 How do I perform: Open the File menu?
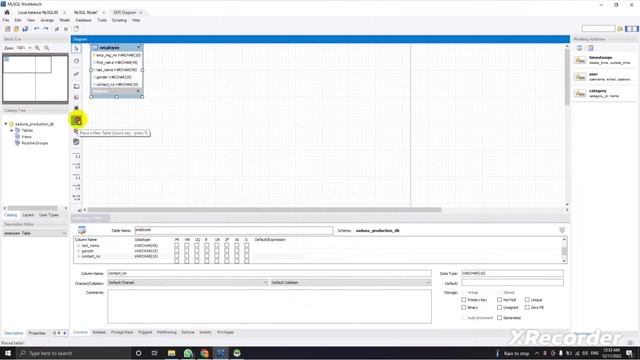pos(6,20)
